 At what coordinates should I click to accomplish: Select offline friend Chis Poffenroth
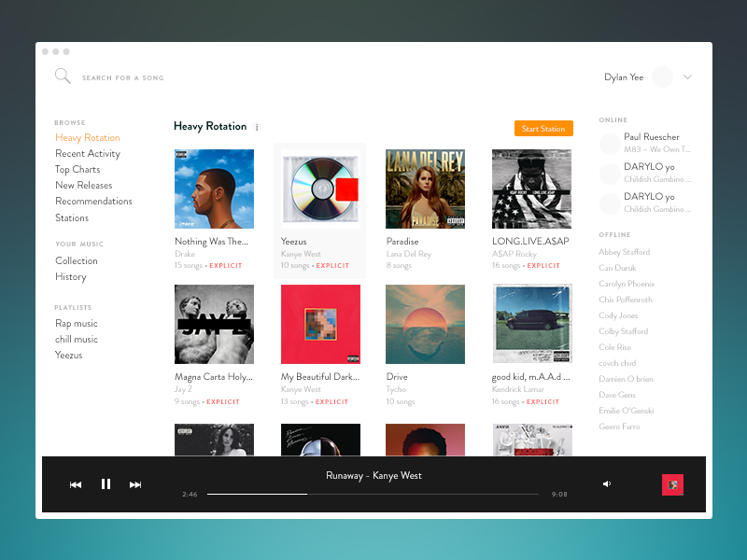[626, 300]
